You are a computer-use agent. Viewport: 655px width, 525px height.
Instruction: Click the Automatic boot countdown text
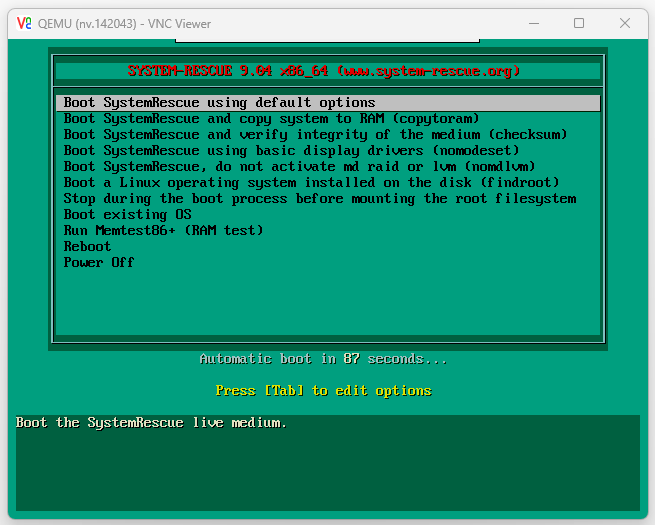pyautogui.click(x=323, y=358)
